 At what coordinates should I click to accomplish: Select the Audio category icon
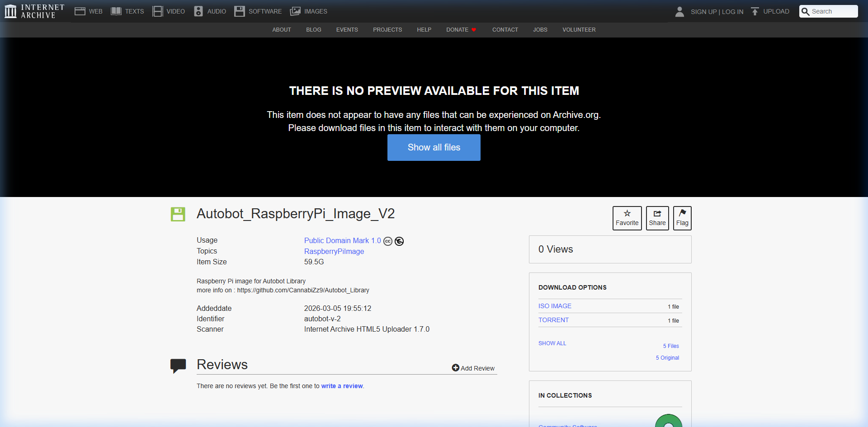pos(198,11)
